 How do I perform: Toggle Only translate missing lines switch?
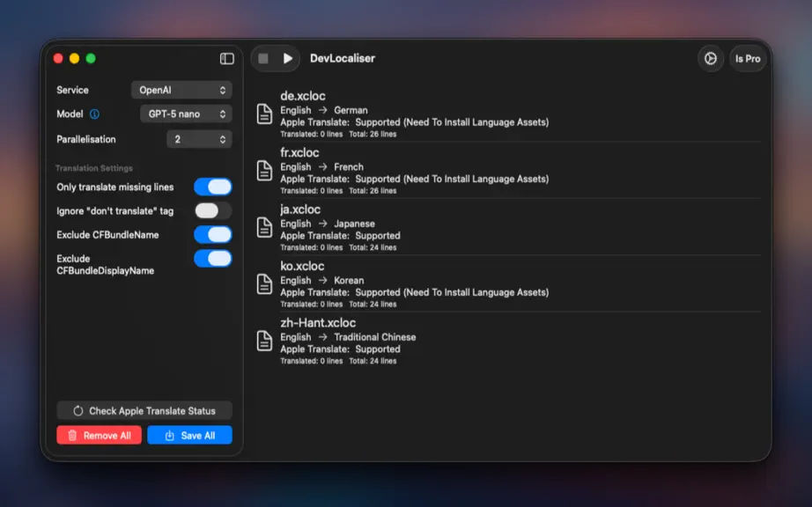click(213, 187)
